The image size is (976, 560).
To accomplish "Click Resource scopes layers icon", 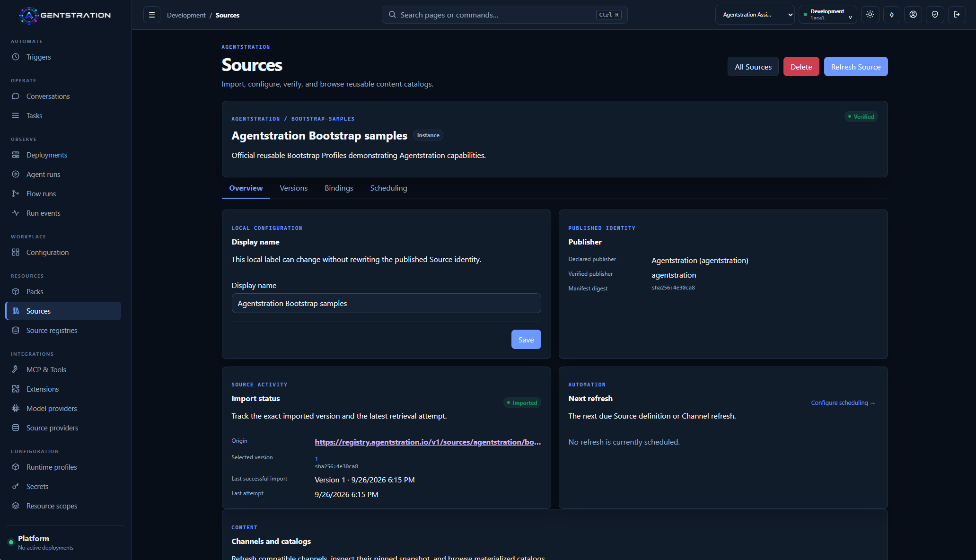I will click(16, 506).
